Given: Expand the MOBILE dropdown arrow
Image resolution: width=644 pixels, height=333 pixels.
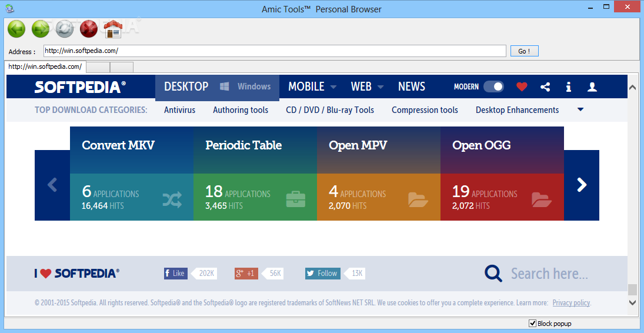Looking at the screenshot, I should (x=333, y=87).
